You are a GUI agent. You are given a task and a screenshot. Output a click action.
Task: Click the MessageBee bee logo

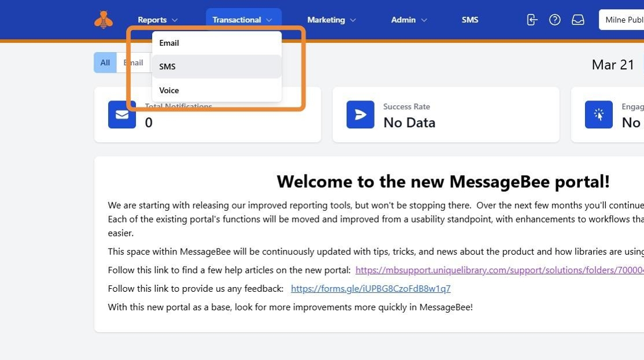[x=103, y=20]
